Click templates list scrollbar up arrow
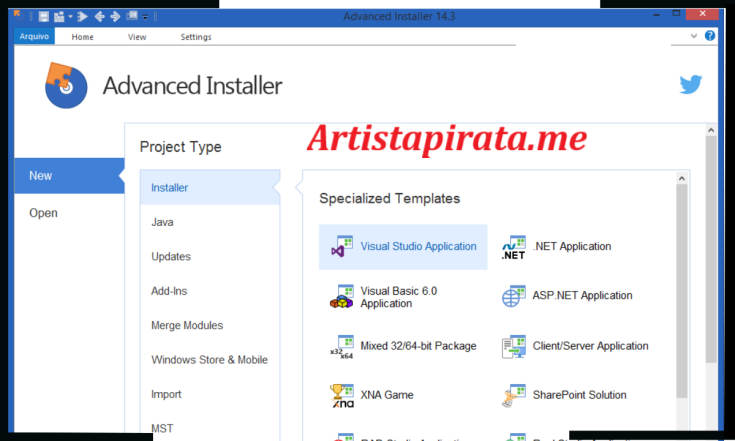Image resolution: width=735 pixels, height=441 pixels. [682, 179]
